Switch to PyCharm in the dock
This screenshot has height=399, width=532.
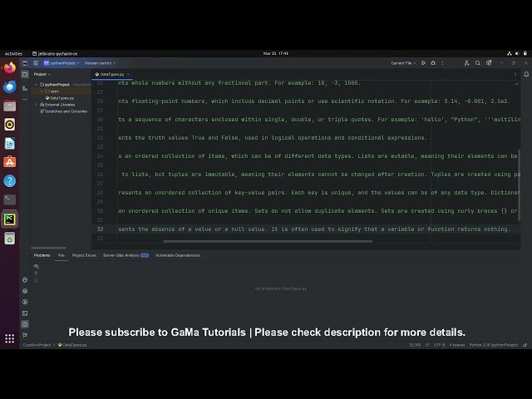coord(9,219)
